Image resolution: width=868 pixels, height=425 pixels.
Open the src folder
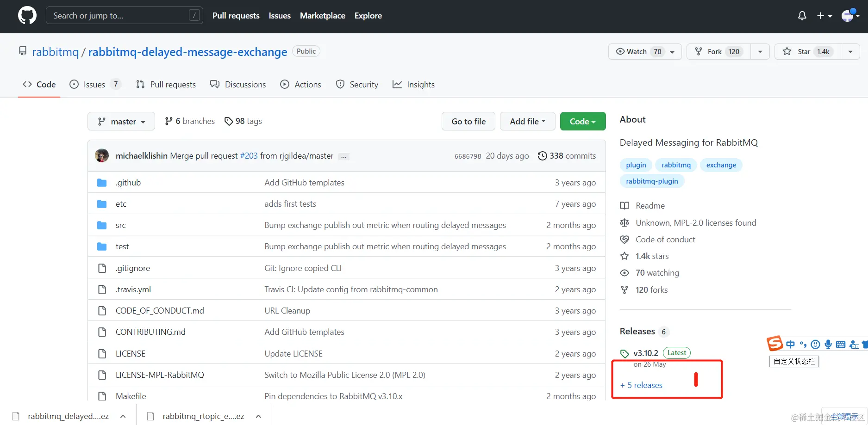[121, 225]
